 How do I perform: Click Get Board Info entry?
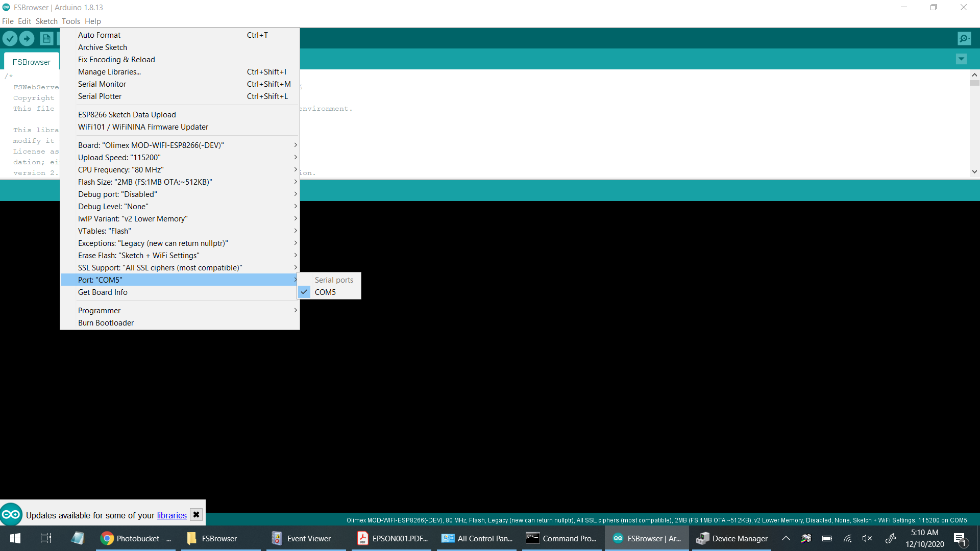103,292
